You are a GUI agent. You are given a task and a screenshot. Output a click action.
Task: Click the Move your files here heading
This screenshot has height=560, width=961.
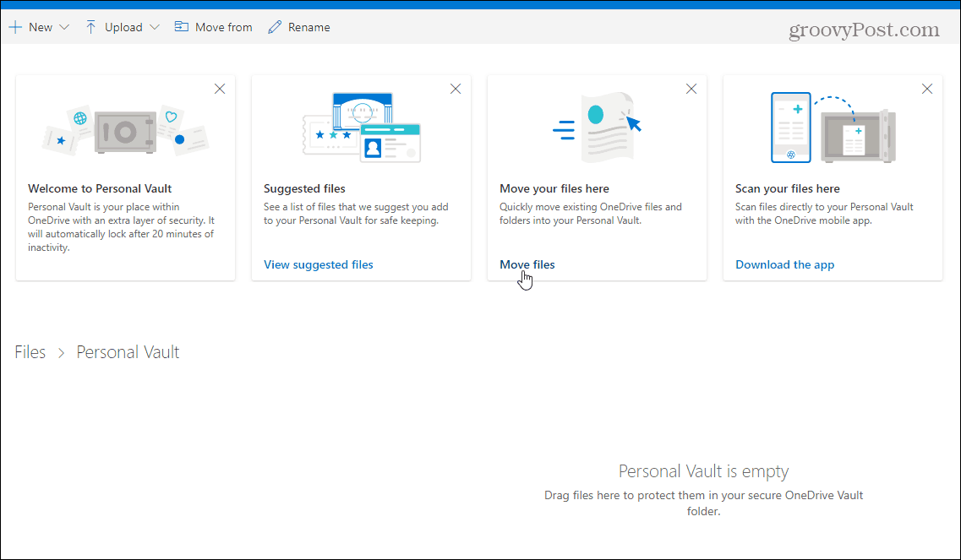(554, 188)
